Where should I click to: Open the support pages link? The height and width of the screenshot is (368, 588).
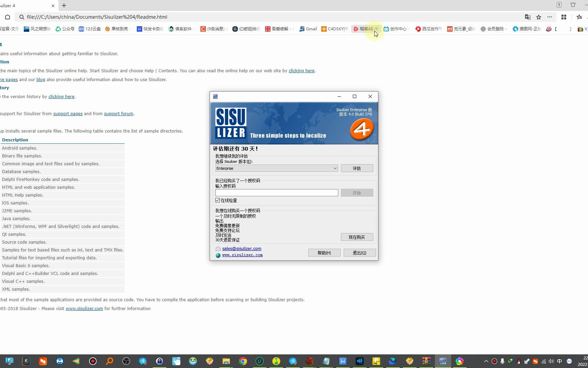68,114
